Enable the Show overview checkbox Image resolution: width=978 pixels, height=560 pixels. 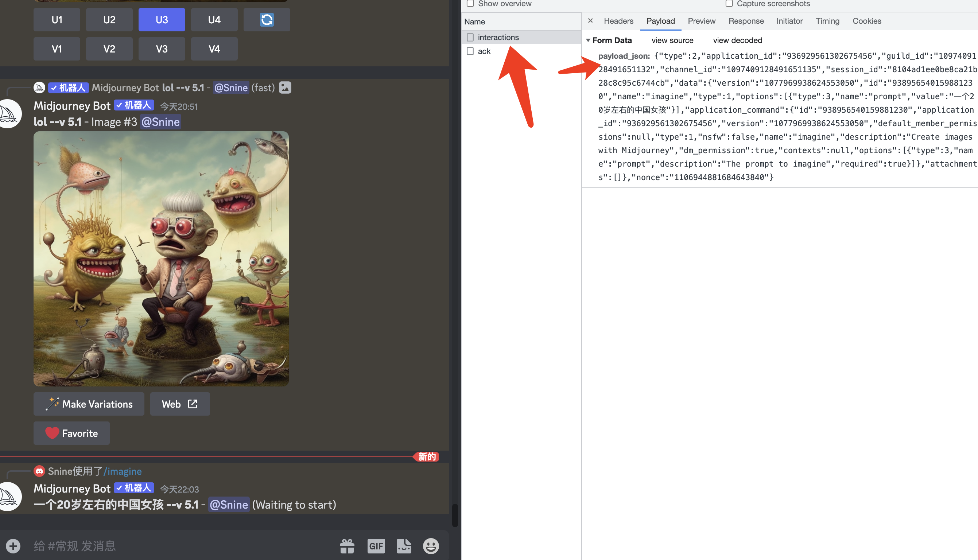(x=470, y=4)
